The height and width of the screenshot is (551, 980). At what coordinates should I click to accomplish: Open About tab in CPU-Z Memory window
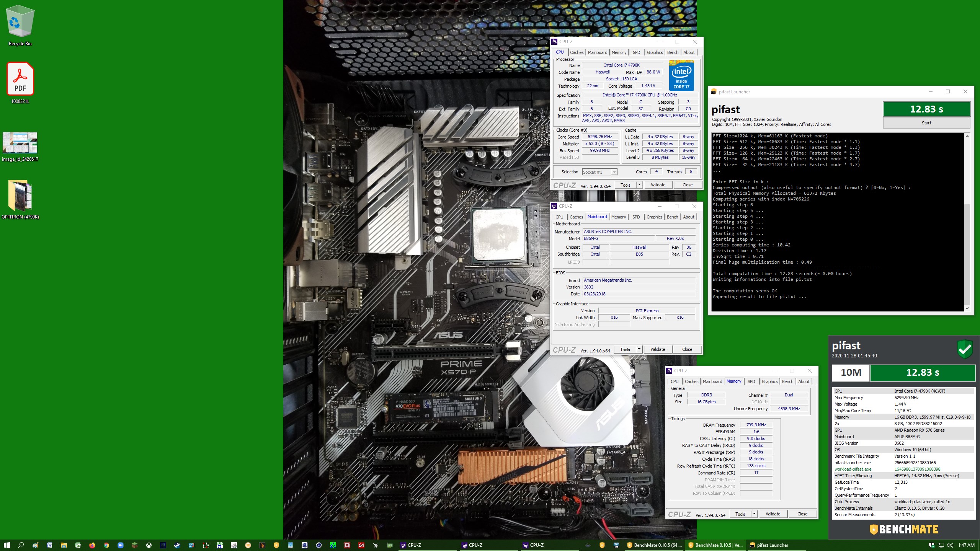tap(804, 381)
